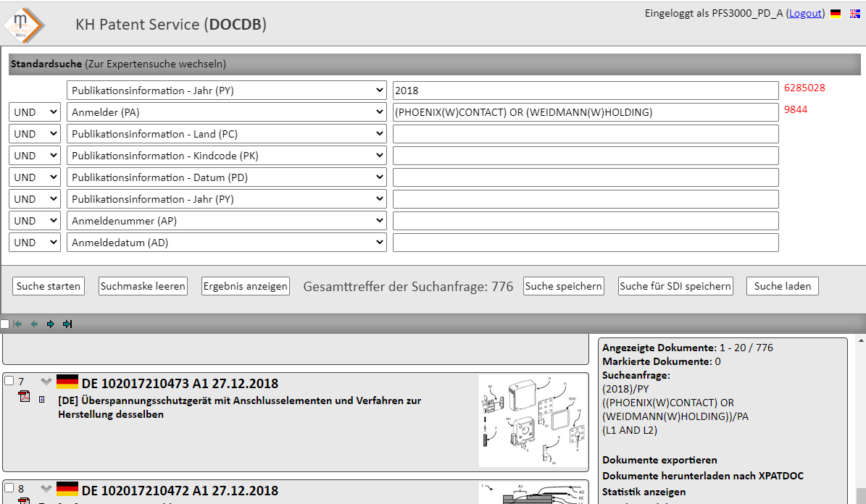Click Suchmaske leeren button
This screenshot has height=504, width=866.
[x=143, y=286]
